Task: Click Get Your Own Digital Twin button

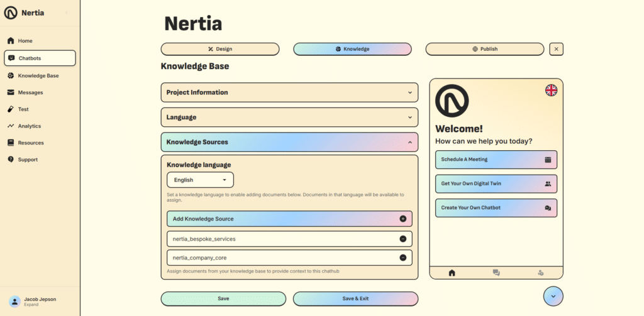Action: coord(496,184)
